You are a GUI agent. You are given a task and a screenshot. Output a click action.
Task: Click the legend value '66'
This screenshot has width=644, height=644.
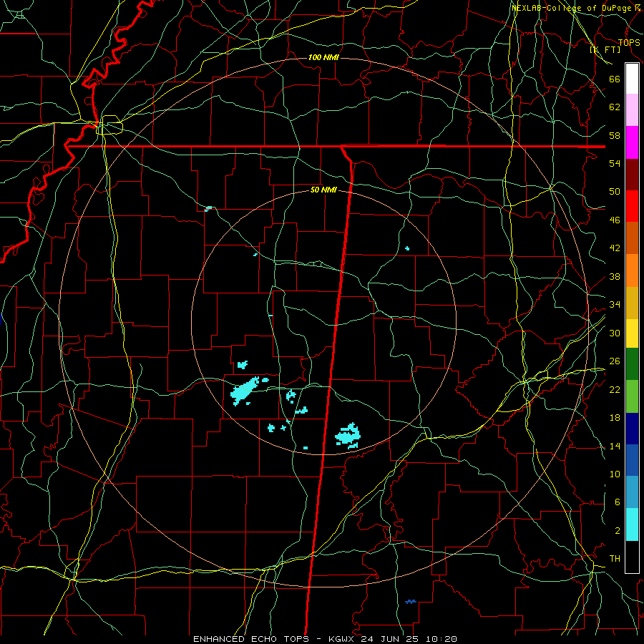[615, 79]
